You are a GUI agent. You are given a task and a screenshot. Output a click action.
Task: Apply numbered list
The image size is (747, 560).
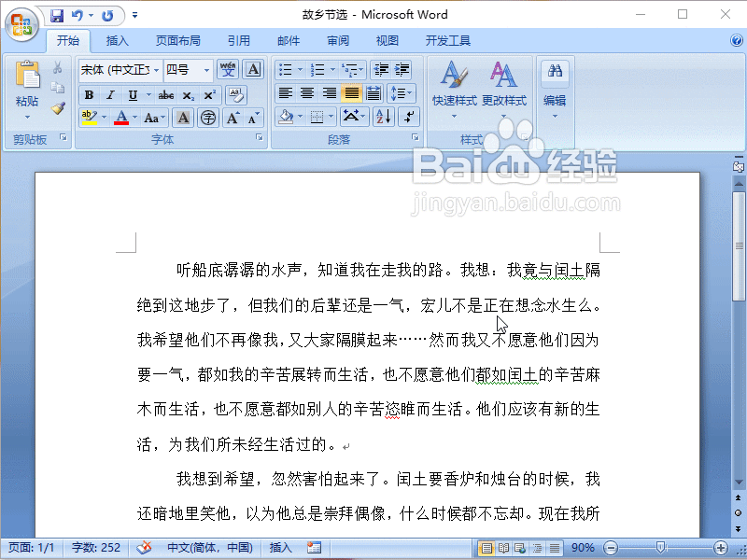pyautogui.click(x=317, y=69)
